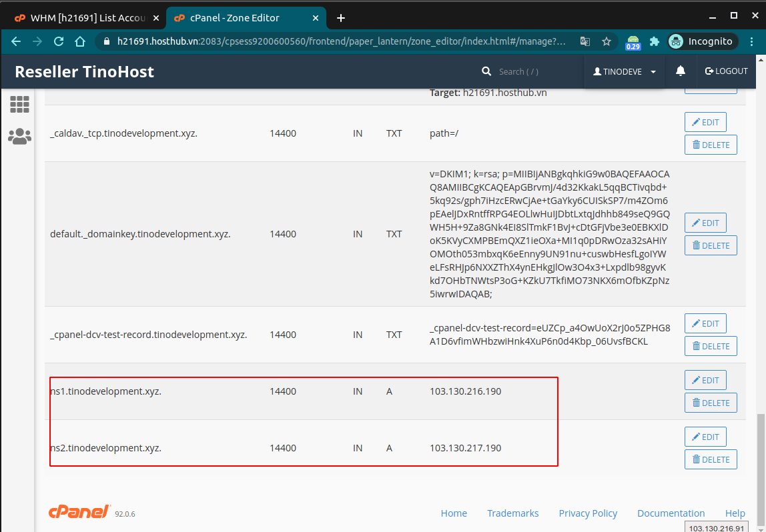Bookmark this page with star icon

coord(607,41)
